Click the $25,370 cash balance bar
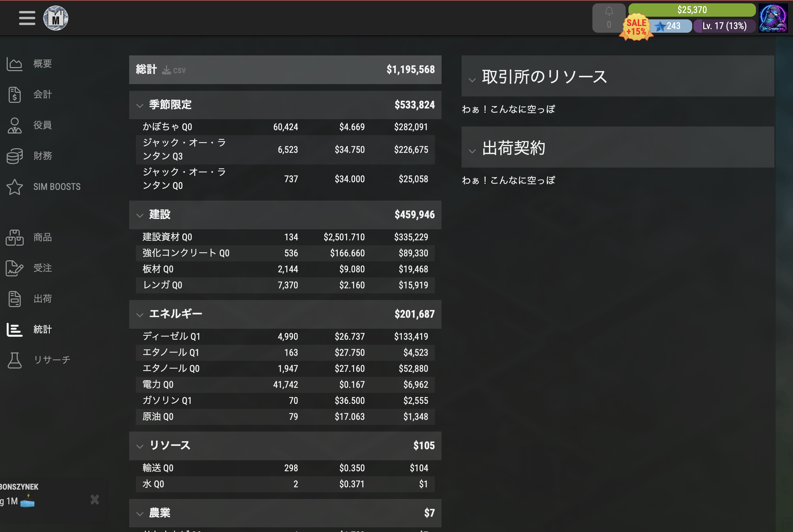This screenshot has width=793, height=532. (x=692, y=10)
